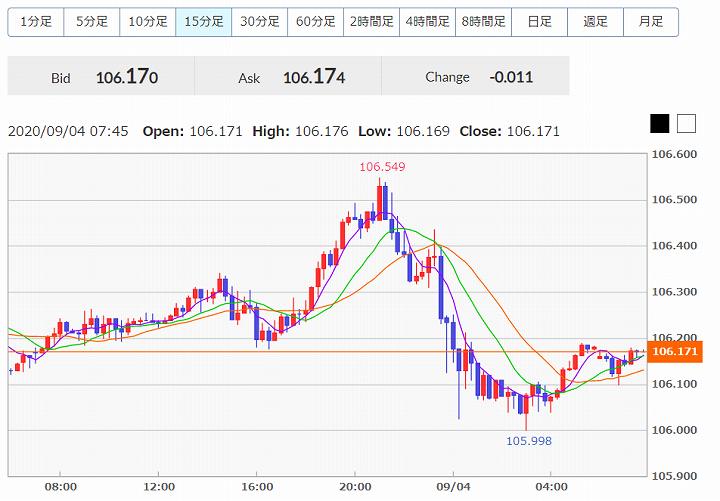720x501 pixels.
Task: Apply the black chart theme swatch
Action: point(659,124)
